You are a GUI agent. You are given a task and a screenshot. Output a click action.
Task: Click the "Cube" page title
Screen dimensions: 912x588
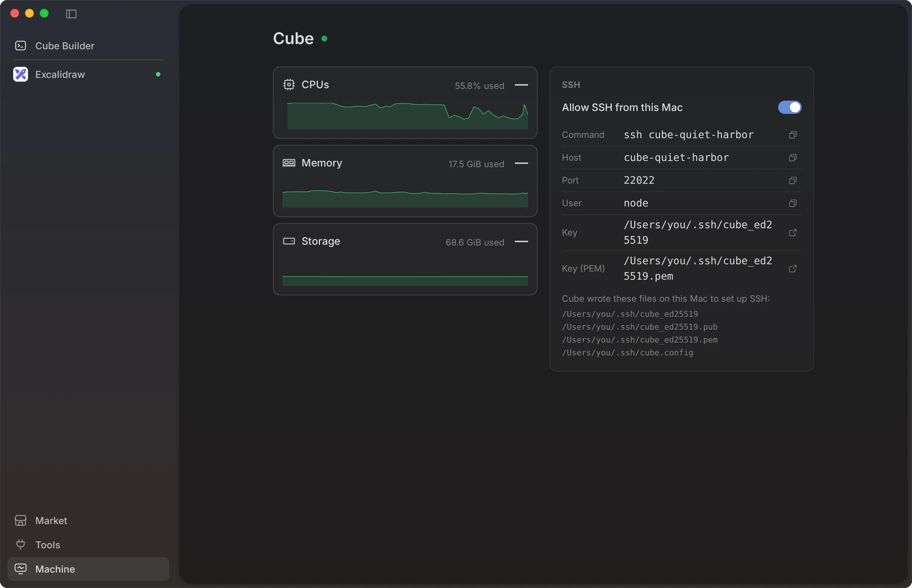click(x=293, y=39)
